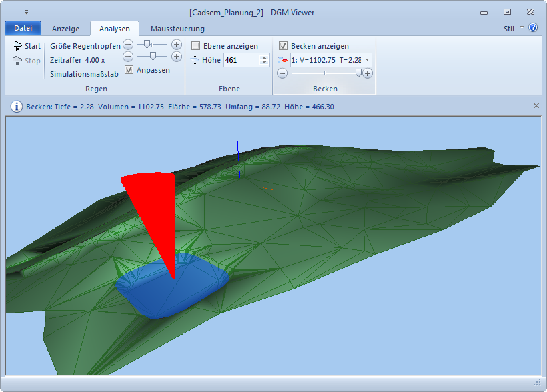Open the Datei menu
The width and height of the screenshot is (547, 392).
click(23, 29)
